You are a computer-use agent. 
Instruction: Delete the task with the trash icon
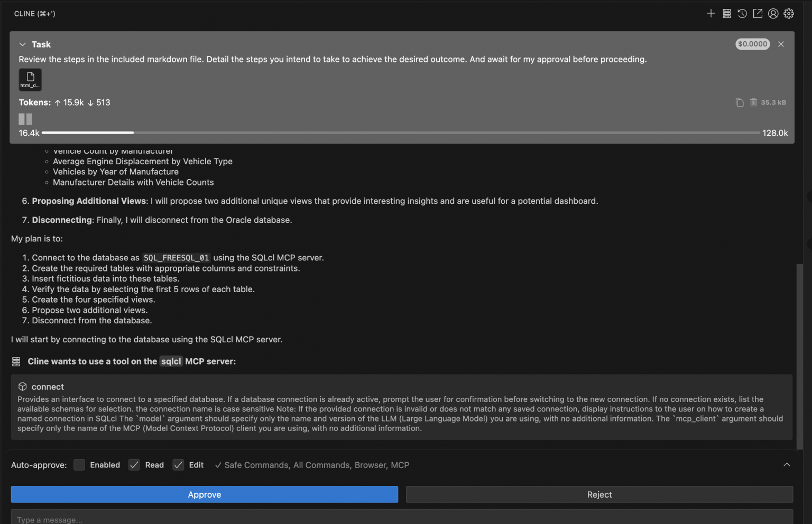click(753, 102)
